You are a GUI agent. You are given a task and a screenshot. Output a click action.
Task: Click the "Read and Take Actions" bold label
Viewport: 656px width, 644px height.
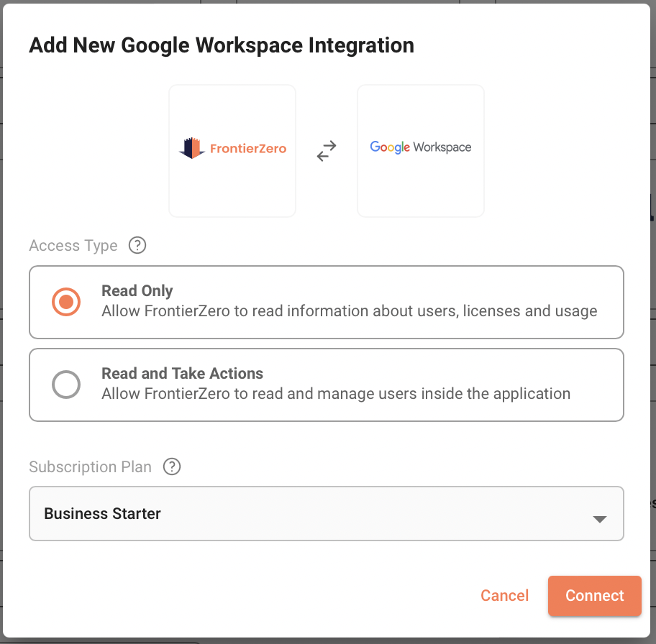182,374
